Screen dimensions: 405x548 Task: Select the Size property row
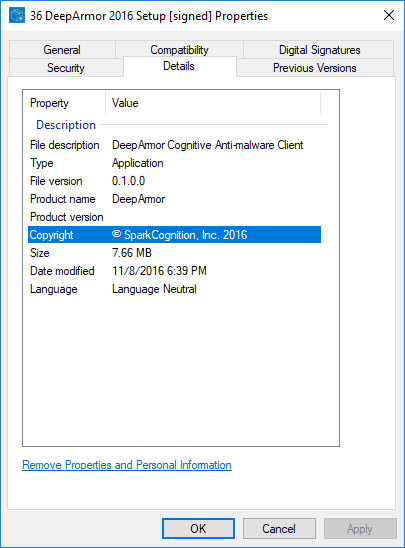tap(174, 253)
